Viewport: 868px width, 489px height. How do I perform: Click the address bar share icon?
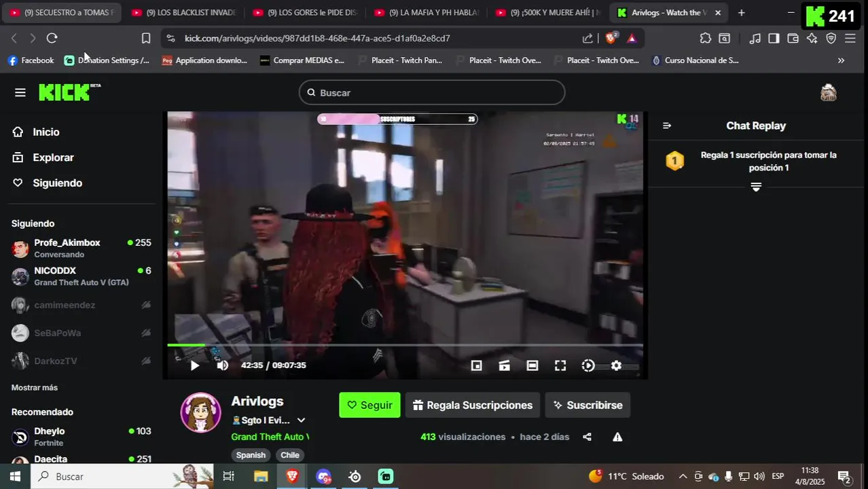click(587, 38)
